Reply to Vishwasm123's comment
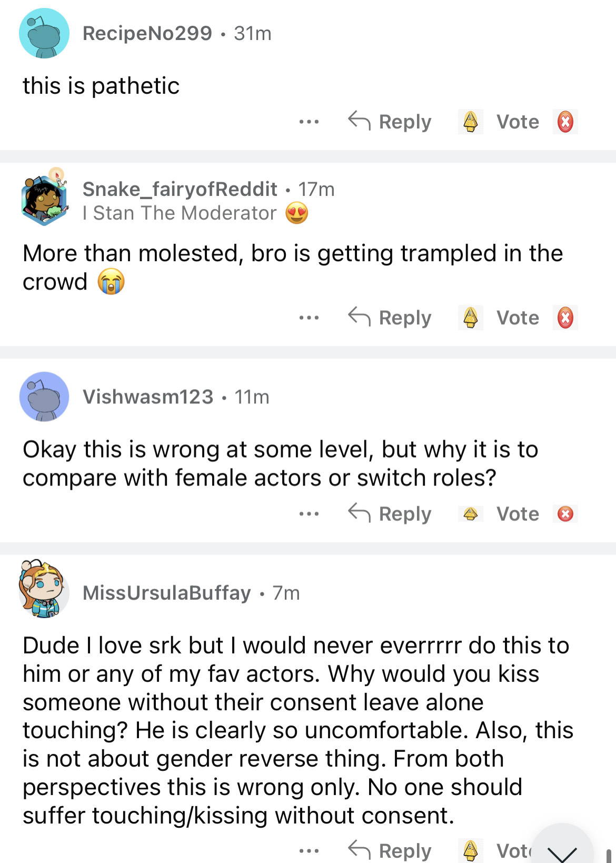Screen dimensions: 616x863 point(390,513)
